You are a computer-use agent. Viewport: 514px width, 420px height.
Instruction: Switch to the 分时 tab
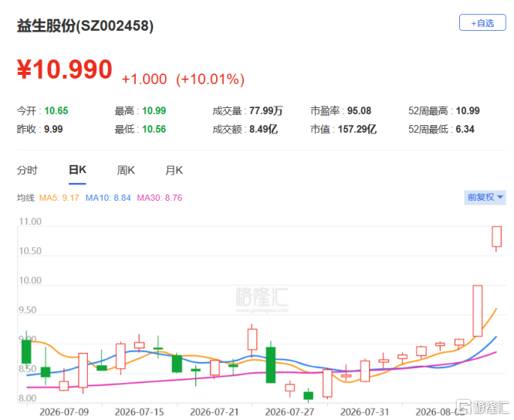coord(27,170)
